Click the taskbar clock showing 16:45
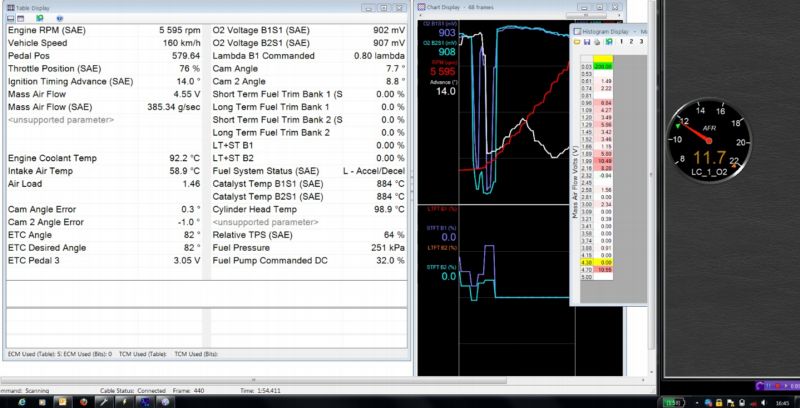 781,401
